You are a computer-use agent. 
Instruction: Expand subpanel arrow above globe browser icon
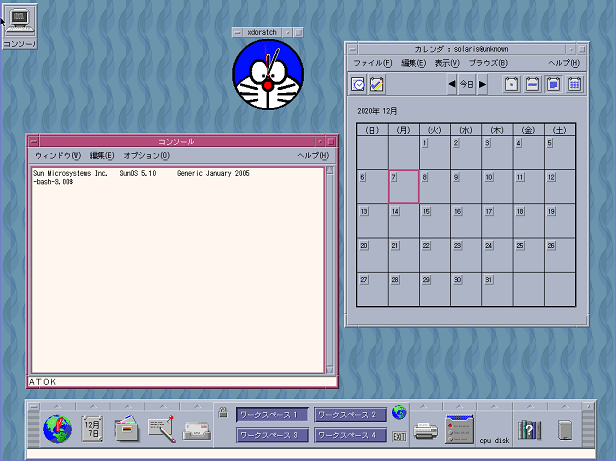click(x=57, y=406)
